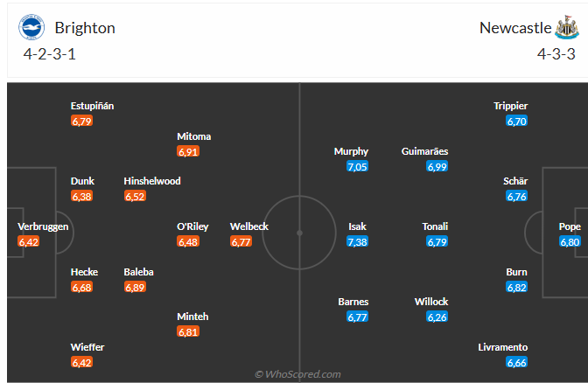588x383 pixels.
Task: Click the Newcastle 4-3-3 formation text
Action: pyautogui.click(x=556, y=53)
